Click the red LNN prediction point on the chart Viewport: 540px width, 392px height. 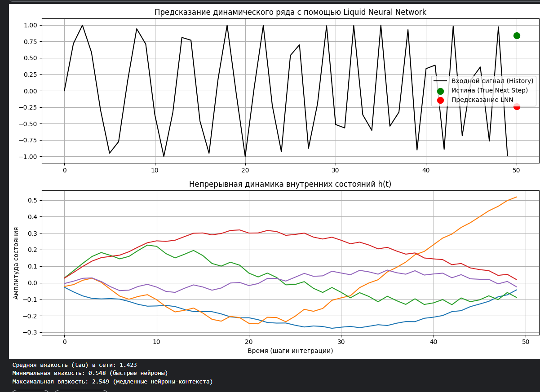click(517, 106)
